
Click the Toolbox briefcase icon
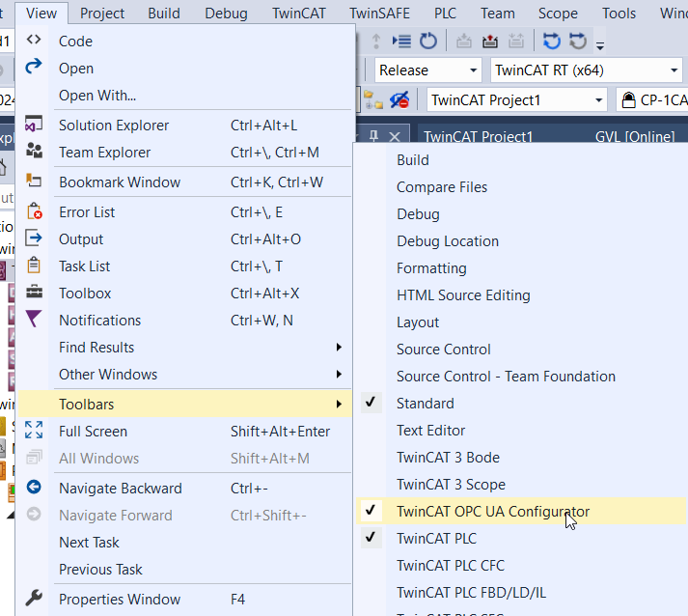pos(34,292)
